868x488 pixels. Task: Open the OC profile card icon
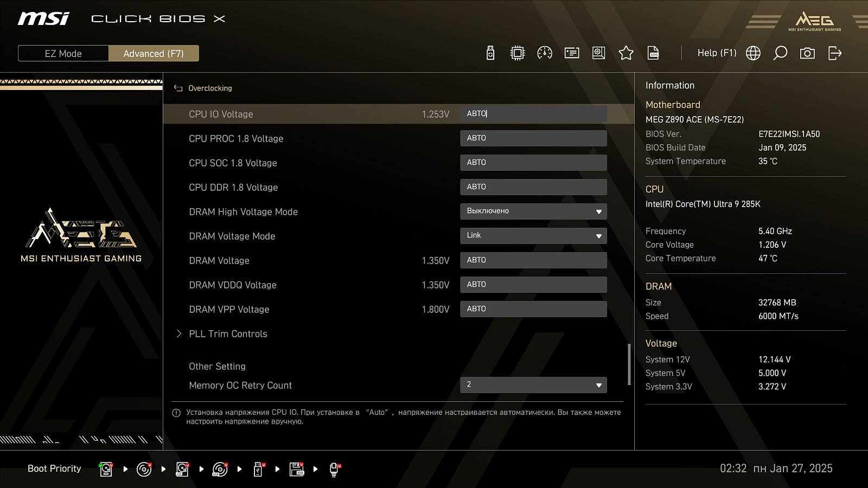tap(572, 53)
